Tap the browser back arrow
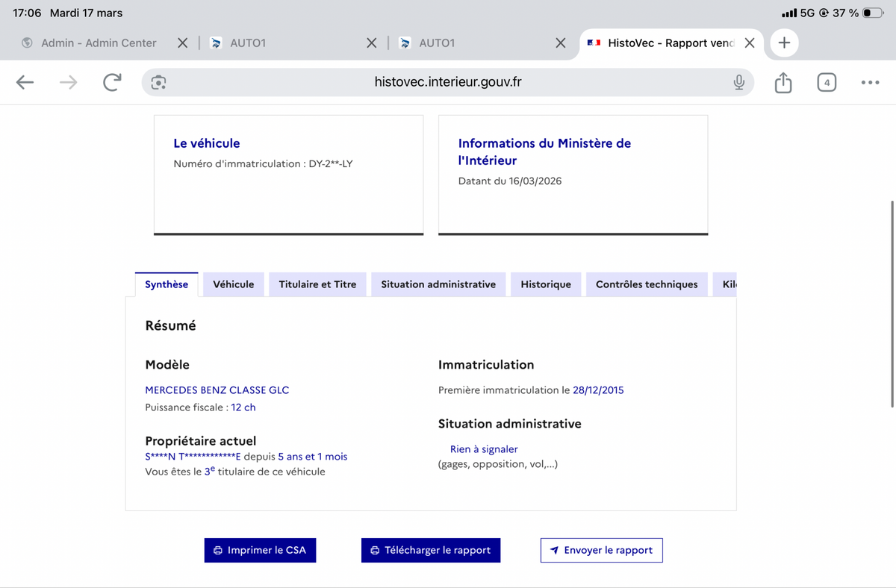 (x=25, y=82)
